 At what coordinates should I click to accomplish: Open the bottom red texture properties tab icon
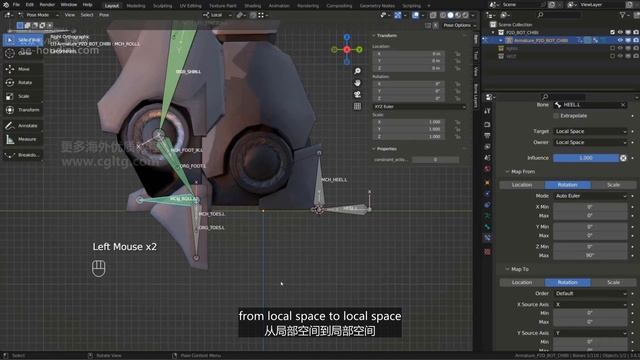[487, 252]
